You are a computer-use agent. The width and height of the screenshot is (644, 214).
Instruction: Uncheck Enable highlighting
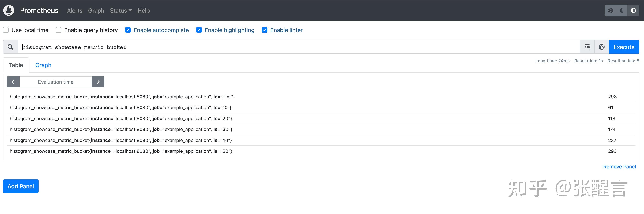(x=199, y=30)
